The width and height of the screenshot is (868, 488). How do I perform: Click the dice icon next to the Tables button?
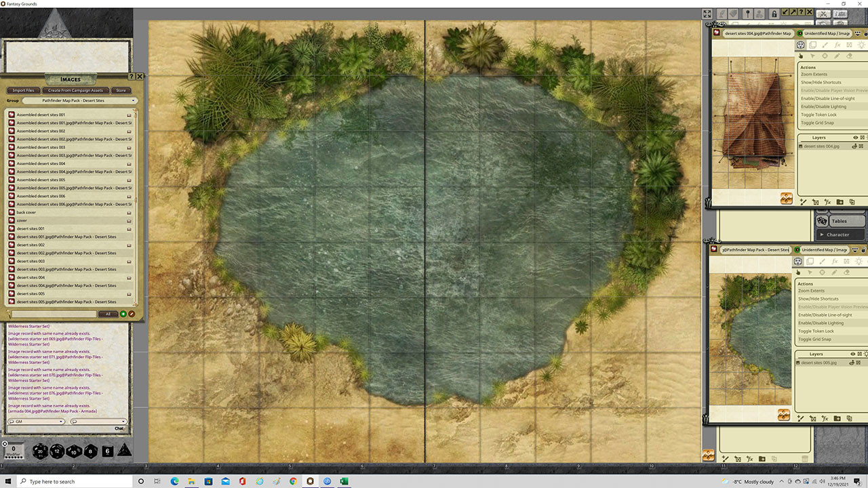click(823, 221)
